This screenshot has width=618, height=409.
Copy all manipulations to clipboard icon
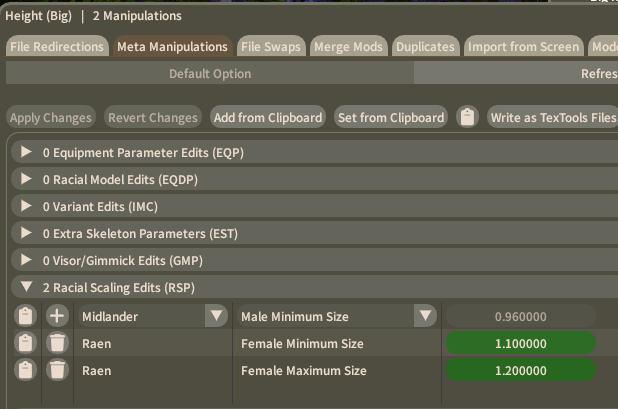pyautogui.click(x=467, y=117)
